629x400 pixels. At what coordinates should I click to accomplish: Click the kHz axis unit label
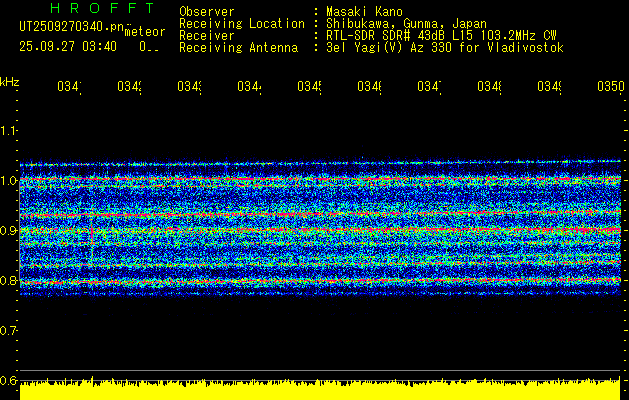coord(10,80)
